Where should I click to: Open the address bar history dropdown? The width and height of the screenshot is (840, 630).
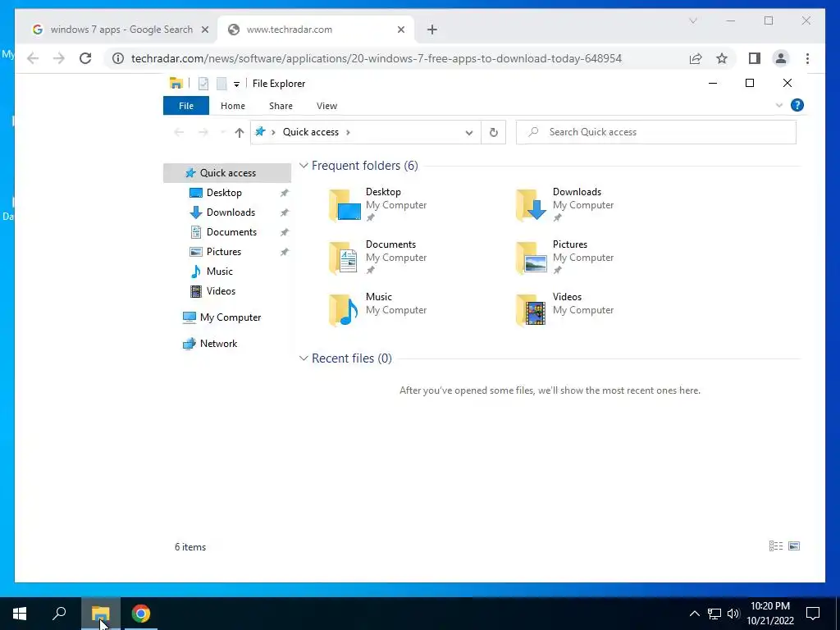pos(468,132)
